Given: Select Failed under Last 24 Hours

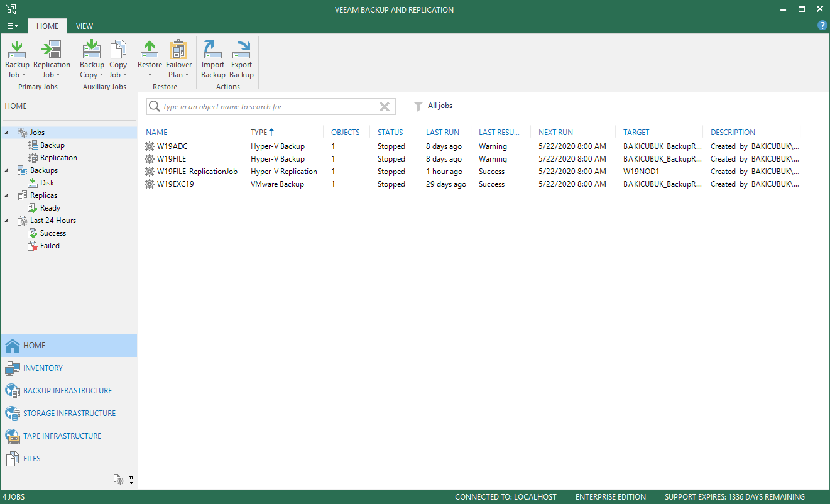Looking at the screenshot, I should [50, 246].
